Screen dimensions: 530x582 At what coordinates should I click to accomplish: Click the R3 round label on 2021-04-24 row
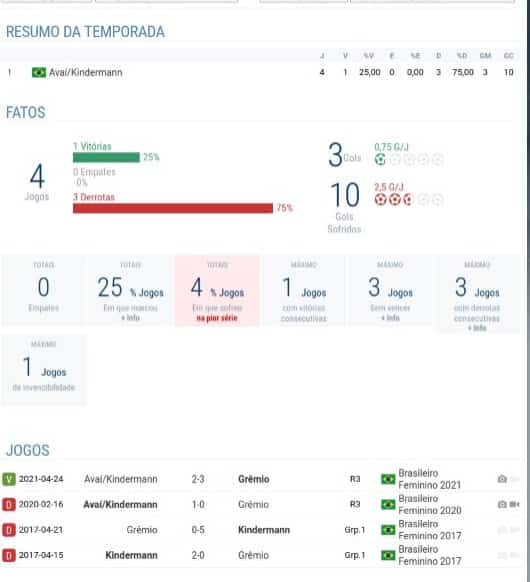point(355,479)
